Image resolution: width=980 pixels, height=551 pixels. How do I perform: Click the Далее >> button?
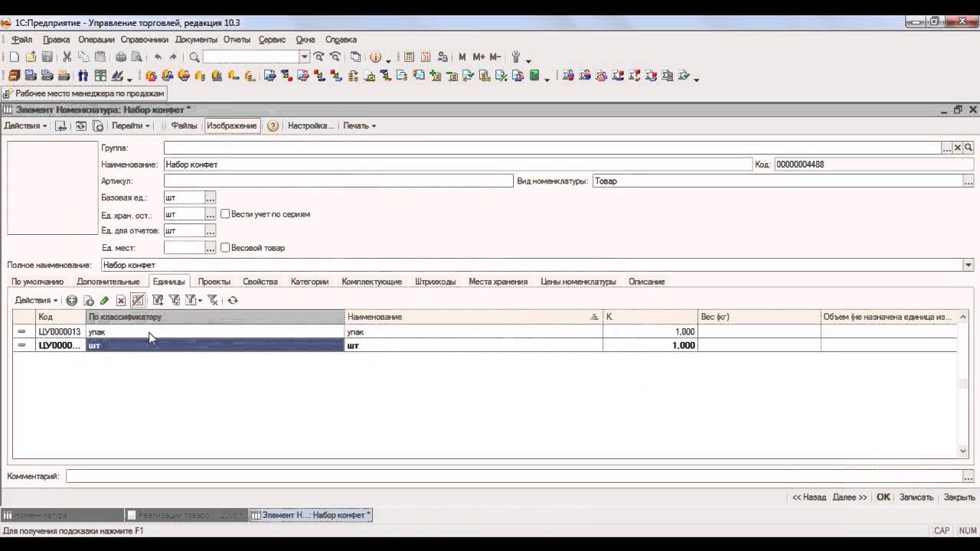click(850, 497)
